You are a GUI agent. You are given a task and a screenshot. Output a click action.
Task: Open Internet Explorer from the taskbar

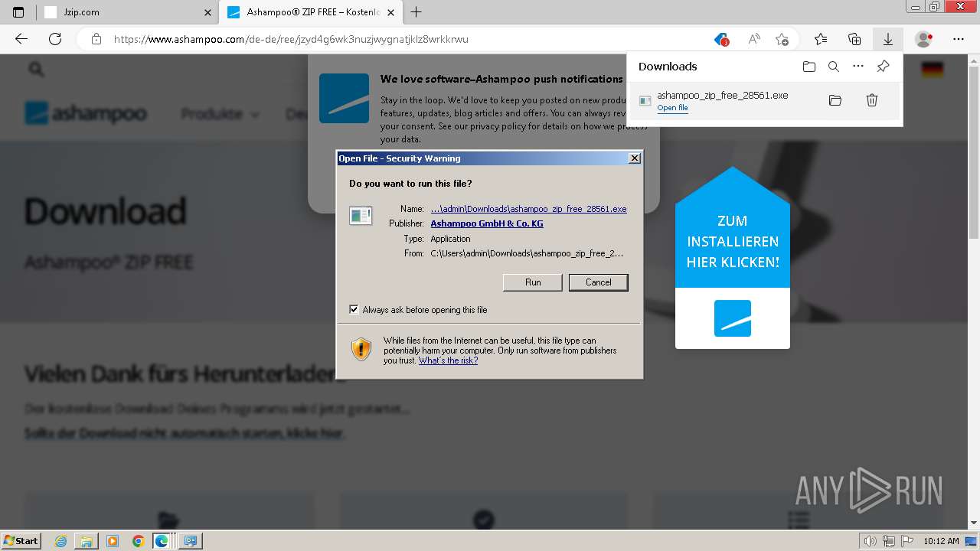coord(61,541)
